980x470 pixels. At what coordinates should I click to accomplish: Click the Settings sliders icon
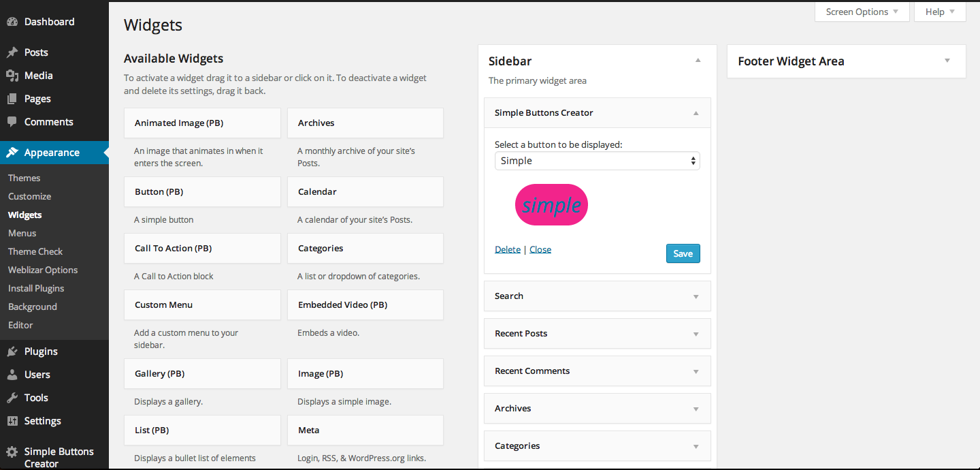coord(12,421)
